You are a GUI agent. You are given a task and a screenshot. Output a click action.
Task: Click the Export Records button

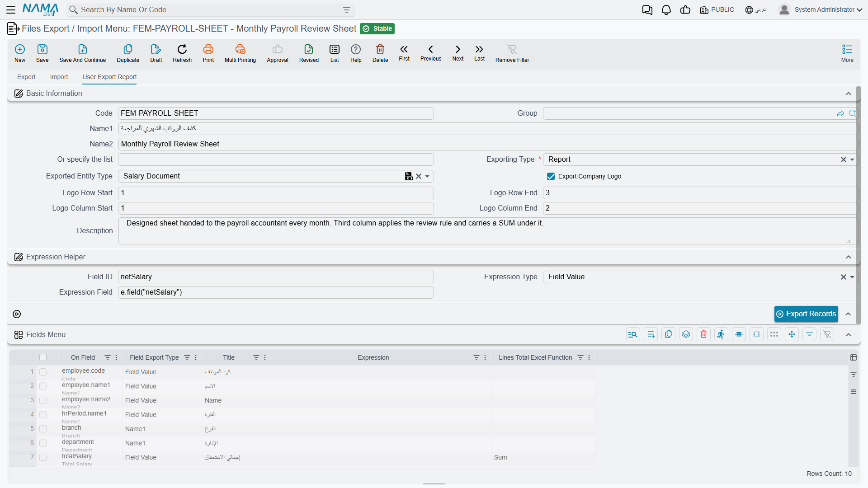[806, 314]
